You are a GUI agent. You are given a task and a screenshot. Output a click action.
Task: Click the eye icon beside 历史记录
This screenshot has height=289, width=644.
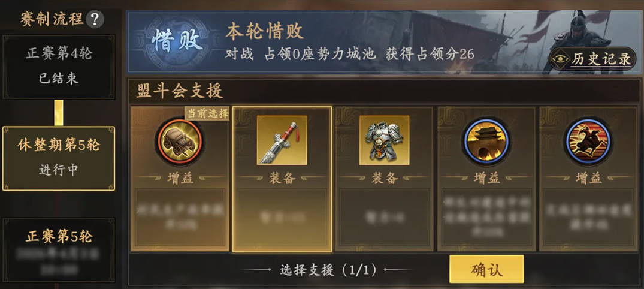point(560,59)
